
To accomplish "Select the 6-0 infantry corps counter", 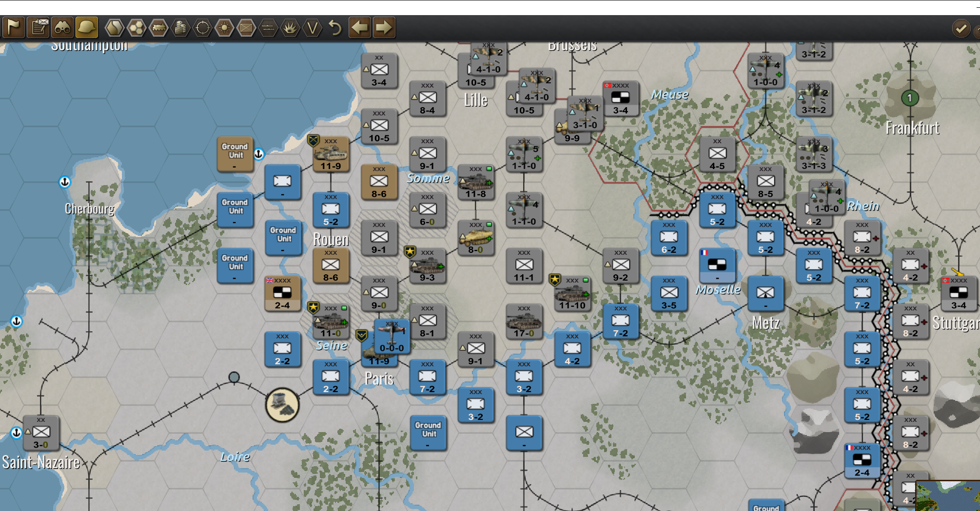I will click(427, 210).
